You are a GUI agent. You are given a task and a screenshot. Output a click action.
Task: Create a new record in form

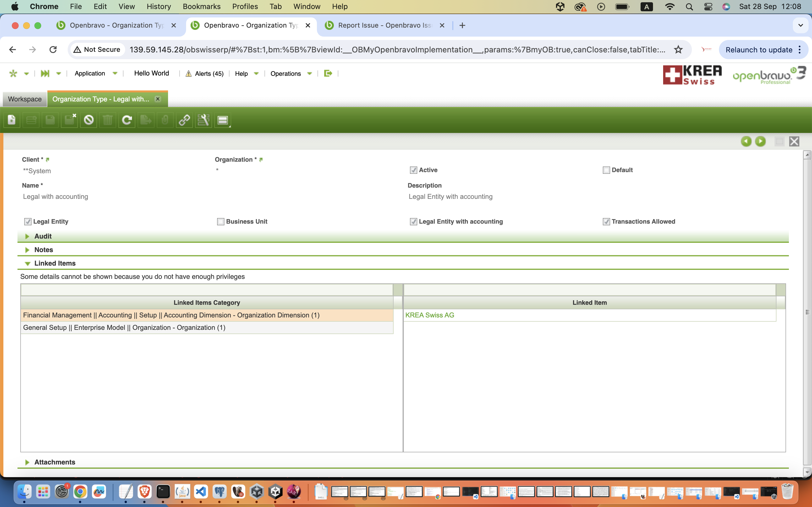tap(12, 120)
